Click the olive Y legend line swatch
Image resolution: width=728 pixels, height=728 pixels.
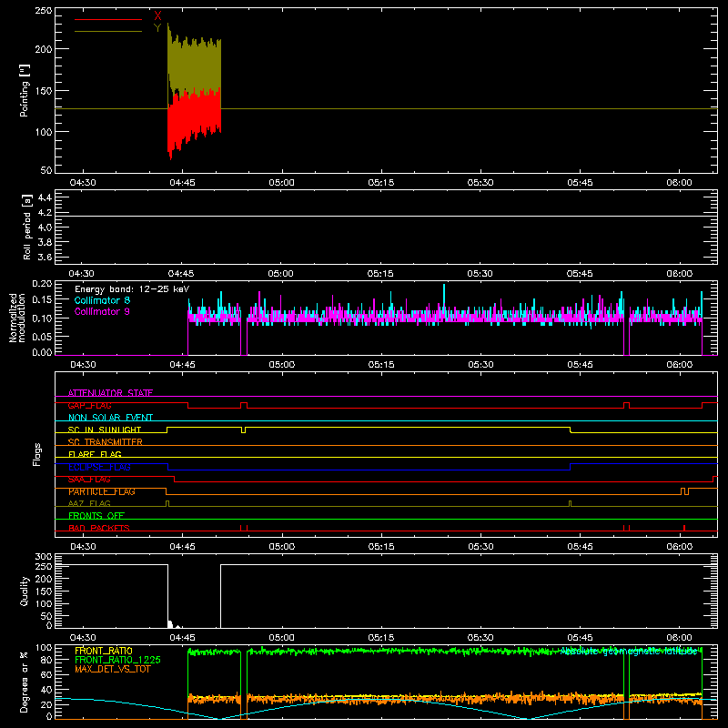pyautogui.click(x=108, y=31)
